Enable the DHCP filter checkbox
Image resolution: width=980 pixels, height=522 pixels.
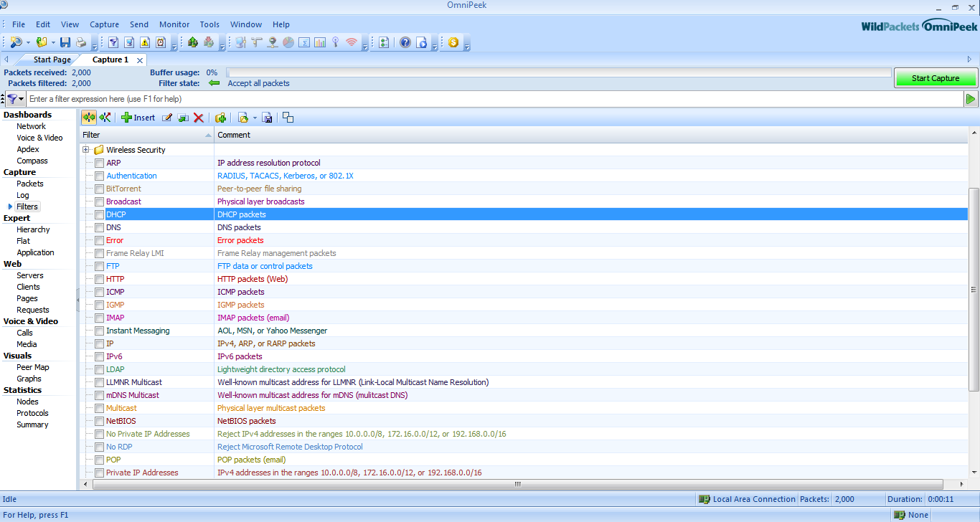tap(99, 214)
